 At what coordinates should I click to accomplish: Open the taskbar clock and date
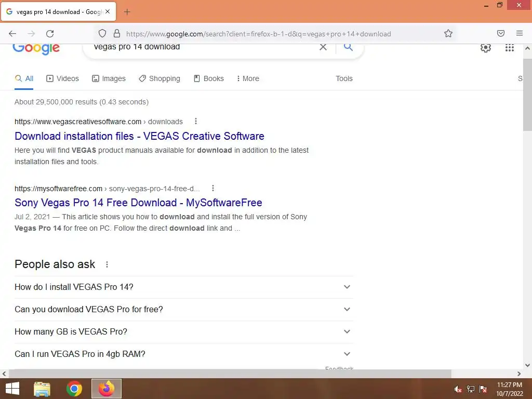[510, 389]
